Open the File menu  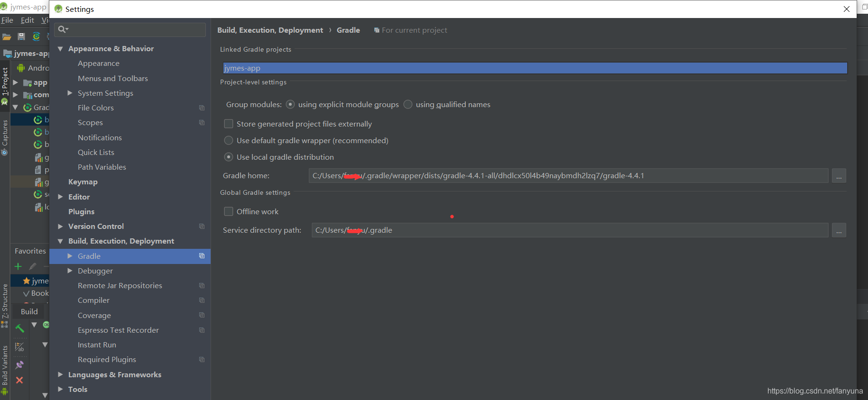7,20
